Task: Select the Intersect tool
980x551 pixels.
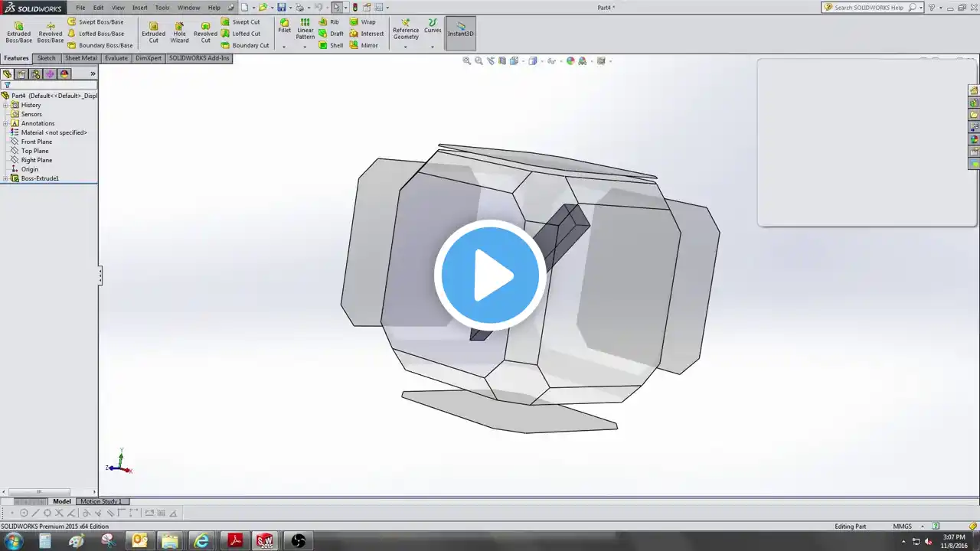Action: [x=367, y=34]
